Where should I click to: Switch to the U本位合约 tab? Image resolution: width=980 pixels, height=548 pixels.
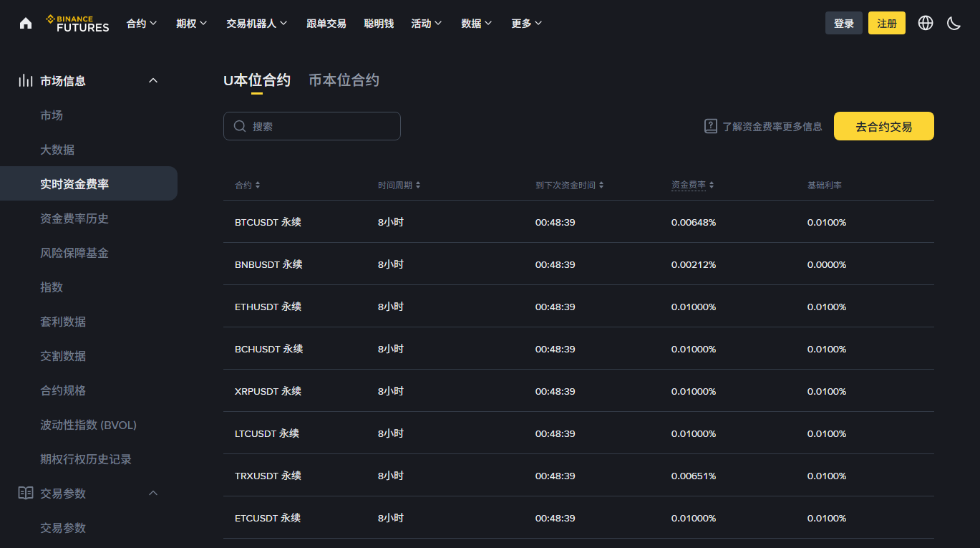257,80
